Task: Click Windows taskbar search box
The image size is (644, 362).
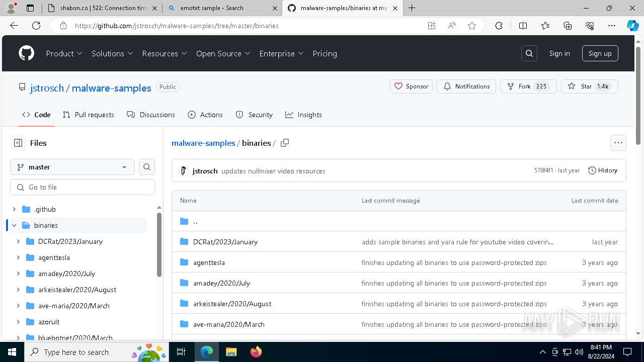Action: (96, 352)
